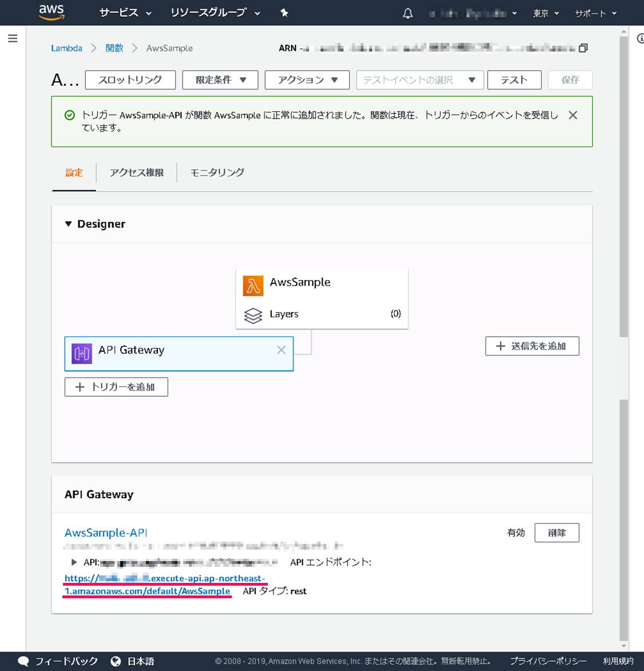
Task: Collapse the Designer section
Action: pyautogui.click(x=68, y=224)
